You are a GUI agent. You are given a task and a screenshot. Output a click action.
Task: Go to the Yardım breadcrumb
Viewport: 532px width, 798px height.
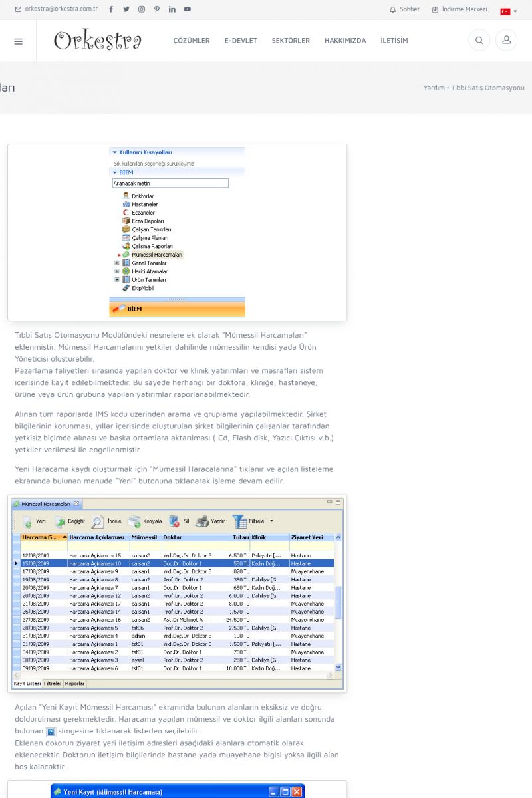[x=434, y=88]
